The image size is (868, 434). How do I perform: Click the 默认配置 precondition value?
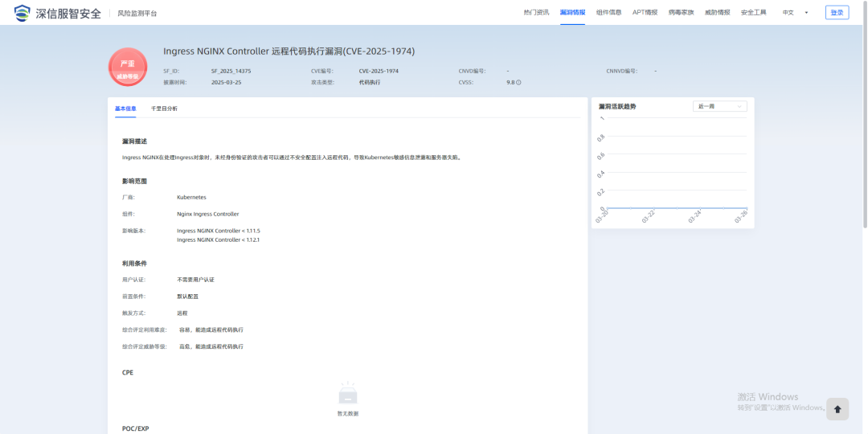(x=187, y=297)
